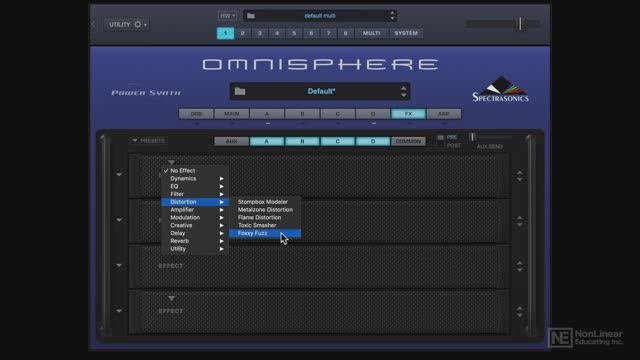
Task: Choose Stompbox Modeler effect
Action: (x=265, y=202)
